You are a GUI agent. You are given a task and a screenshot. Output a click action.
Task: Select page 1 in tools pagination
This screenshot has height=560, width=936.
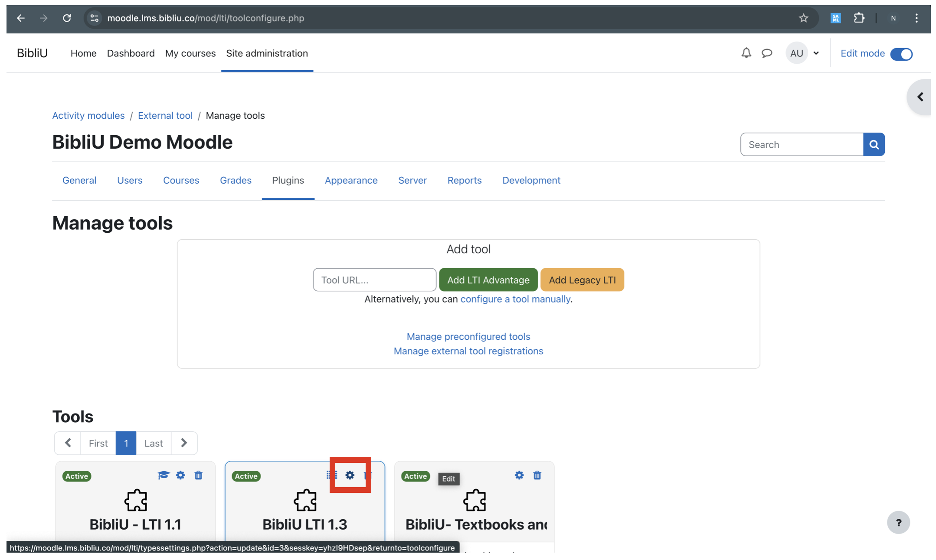tap(126, 443)
